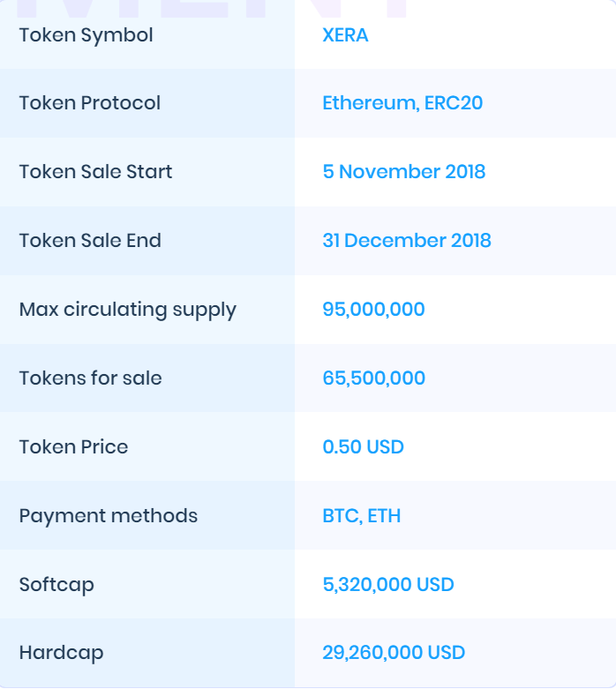Select the Ethereum, ERC20 value

click(402, 103)
